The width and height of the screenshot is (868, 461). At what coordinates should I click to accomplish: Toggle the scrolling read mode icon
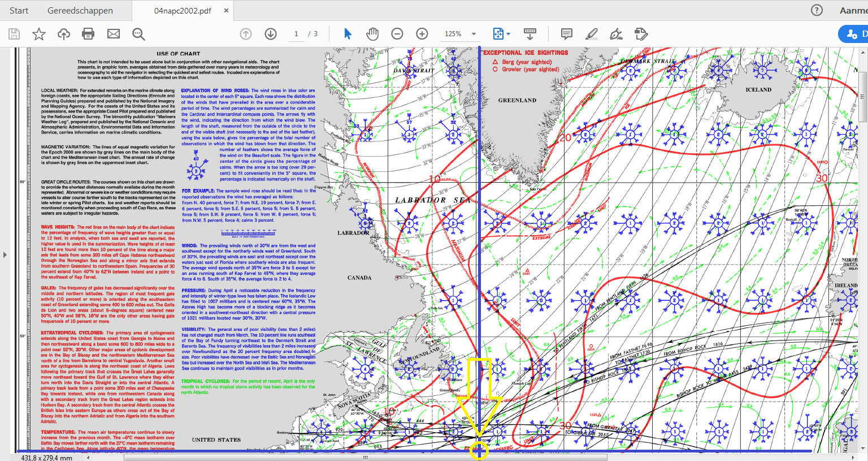point(530,34)
